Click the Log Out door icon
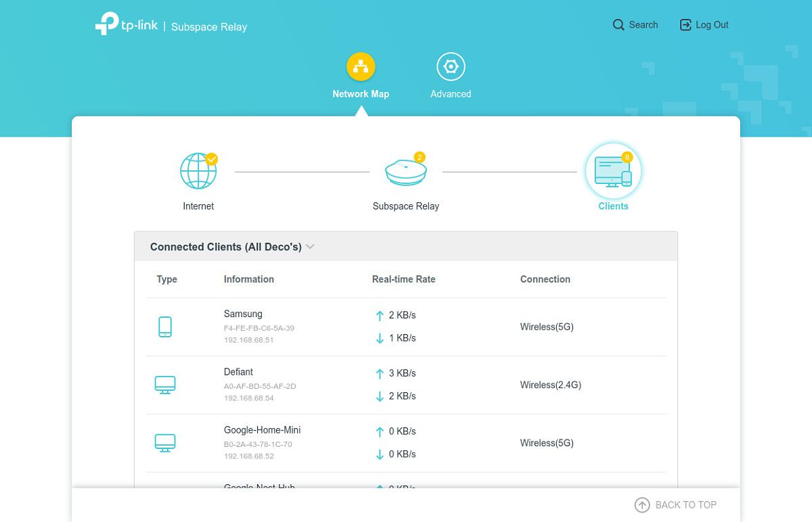The height and width of the screenshot is (522, 812). [685, 25]
